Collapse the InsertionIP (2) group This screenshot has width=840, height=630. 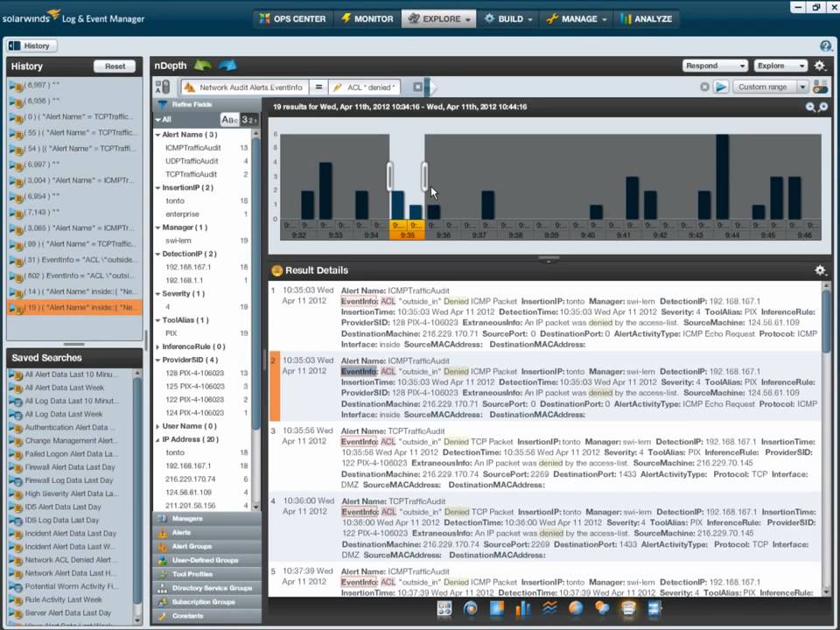[x=158, y=188]
